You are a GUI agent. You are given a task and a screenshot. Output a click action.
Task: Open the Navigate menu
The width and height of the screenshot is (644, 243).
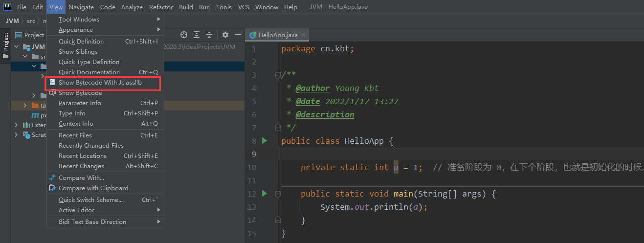coord(81,7)
